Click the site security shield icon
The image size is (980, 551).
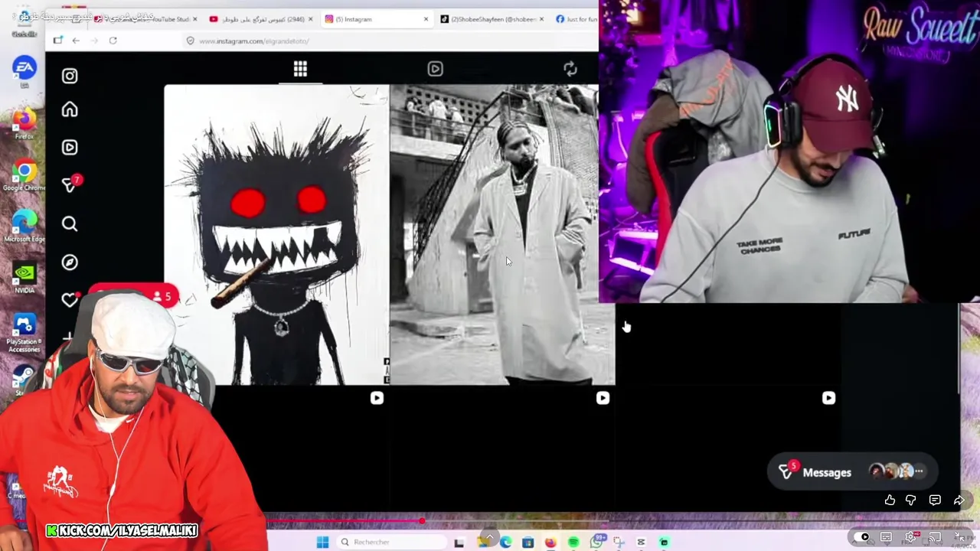tap(190, 41)
